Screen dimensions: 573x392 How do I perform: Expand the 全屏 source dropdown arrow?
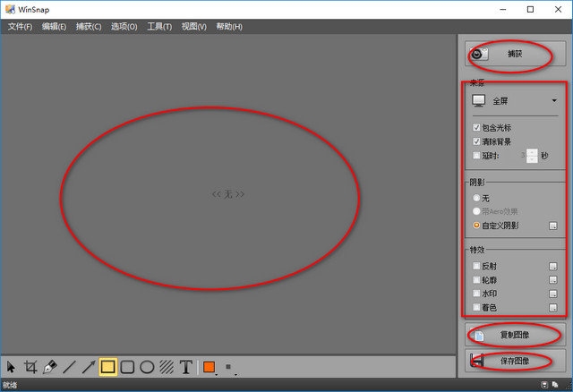554,100
